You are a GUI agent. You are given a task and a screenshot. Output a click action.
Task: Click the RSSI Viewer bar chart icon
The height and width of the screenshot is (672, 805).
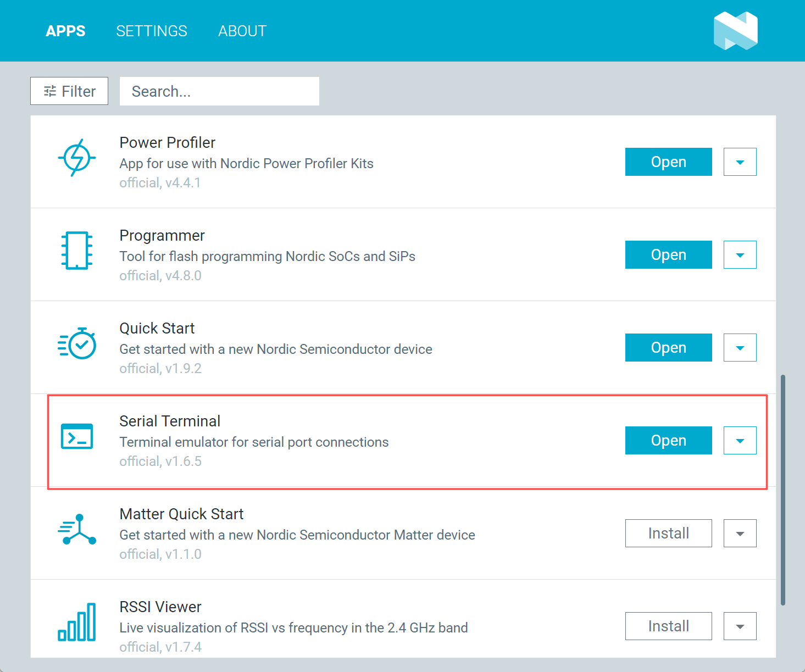pyautogui.click(x=77, y=622)
